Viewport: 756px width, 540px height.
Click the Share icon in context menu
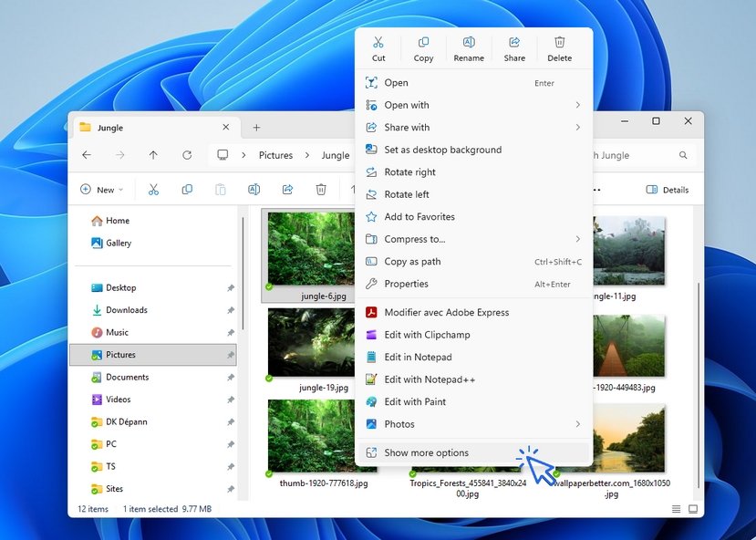pyautogui.click(x=514, y=48)
